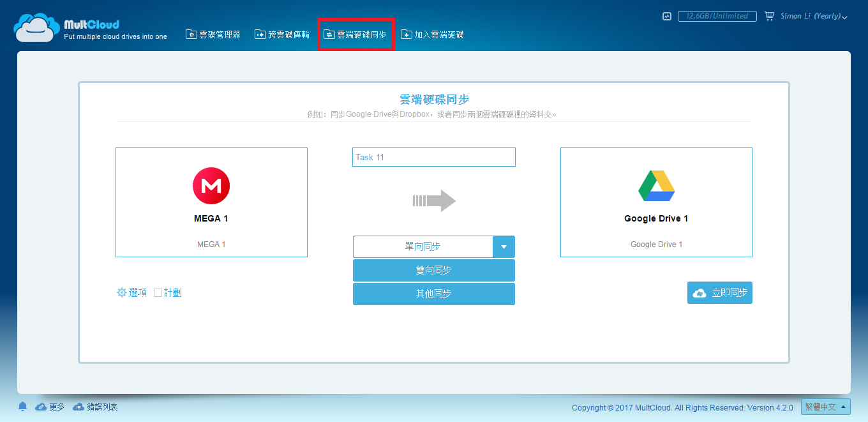Click the MultCloud cloud logo
Viewport: 868px width, 422px height.
[x=36, y=27]
